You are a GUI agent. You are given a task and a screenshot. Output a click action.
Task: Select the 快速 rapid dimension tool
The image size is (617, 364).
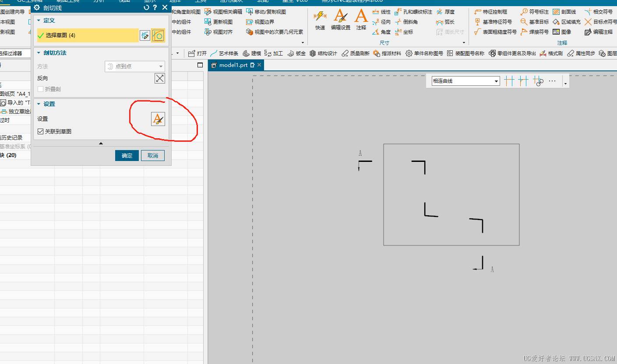tap(320, 20)
